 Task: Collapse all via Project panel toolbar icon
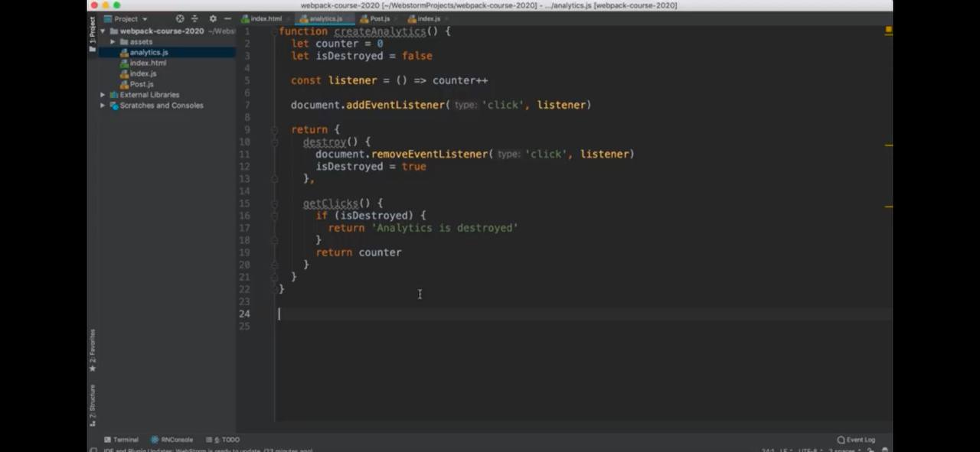(194, 18)
